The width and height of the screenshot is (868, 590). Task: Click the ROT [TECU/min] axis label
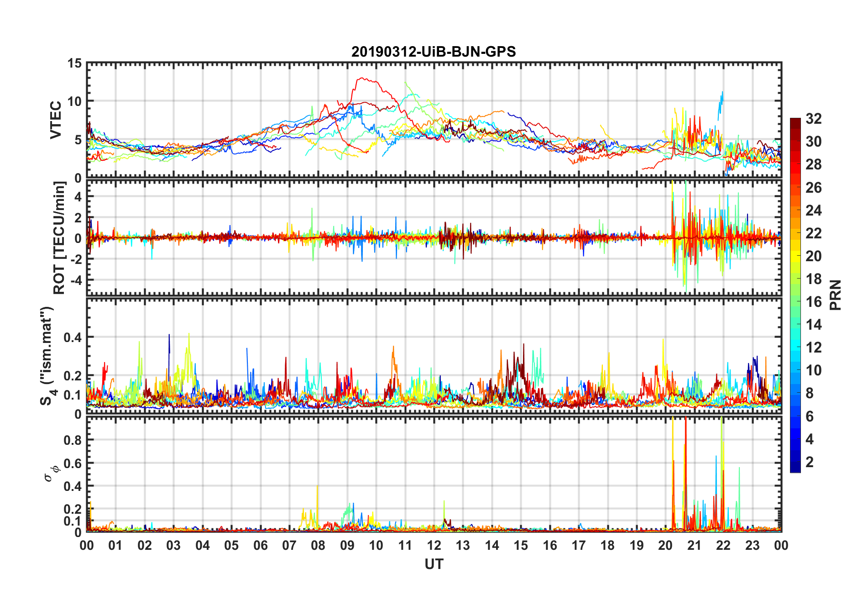click(x=59, y=237)
